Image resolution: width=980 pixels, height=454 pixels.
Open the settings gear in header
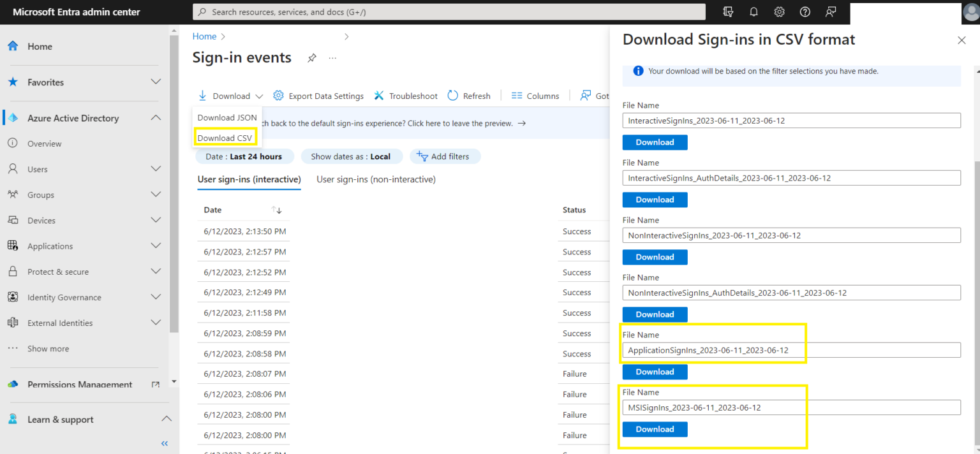click(779, 12)
